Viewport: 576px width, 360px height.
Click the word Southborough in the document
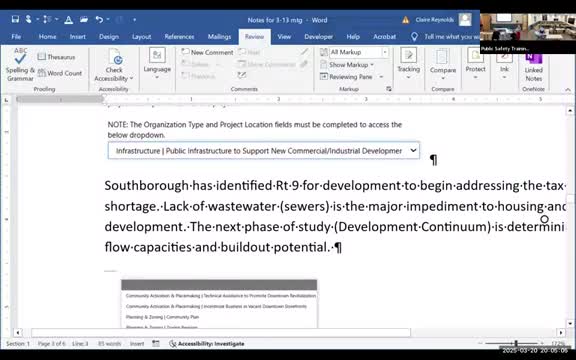point(147,186)
